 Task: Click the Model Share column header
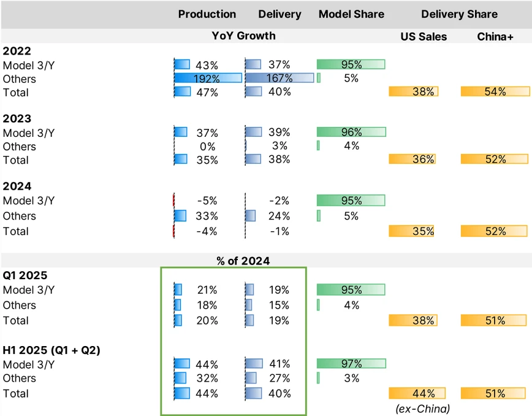click(x=351, y=14)
